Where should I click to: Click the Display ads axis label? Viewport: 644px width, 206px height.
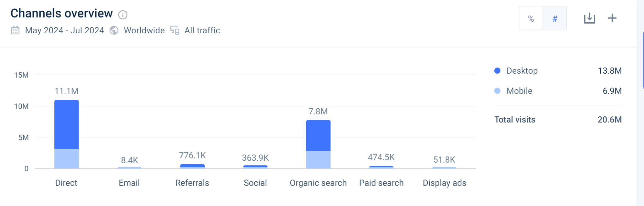pyautogui.click(x=444, y=183)
